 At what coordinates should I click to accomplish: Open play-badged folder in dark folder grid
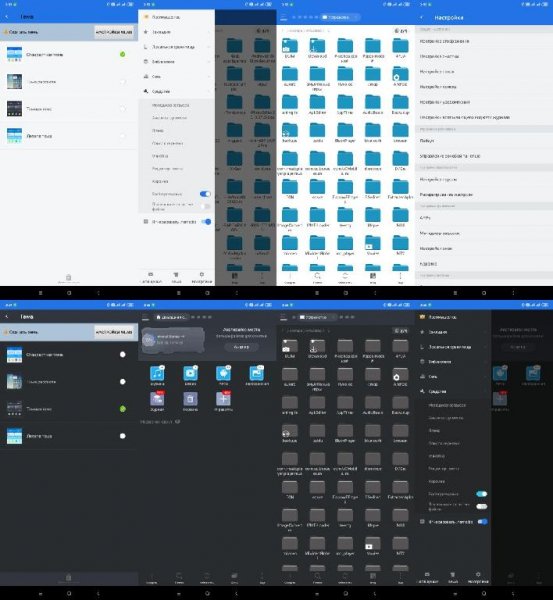point(373,543)
